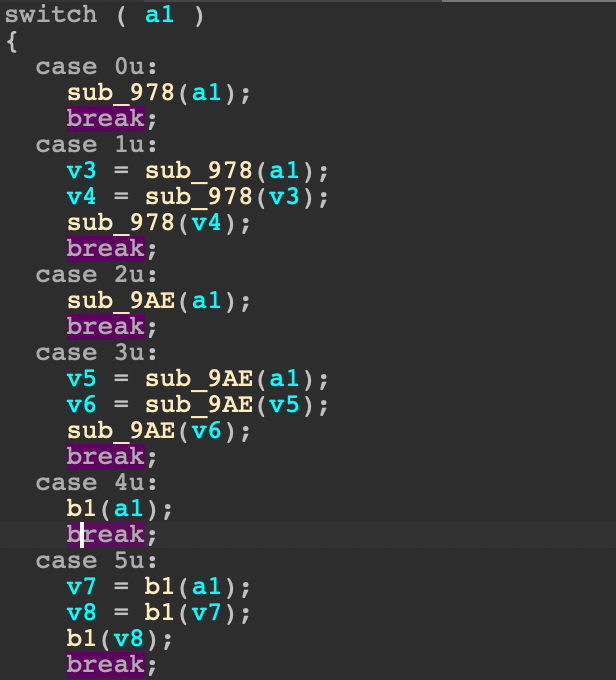The height and width of the screenshot is (680, 616).
Task: Select variable v7 in 'v7 = b1(a1)'
Action: click(82, 587)
